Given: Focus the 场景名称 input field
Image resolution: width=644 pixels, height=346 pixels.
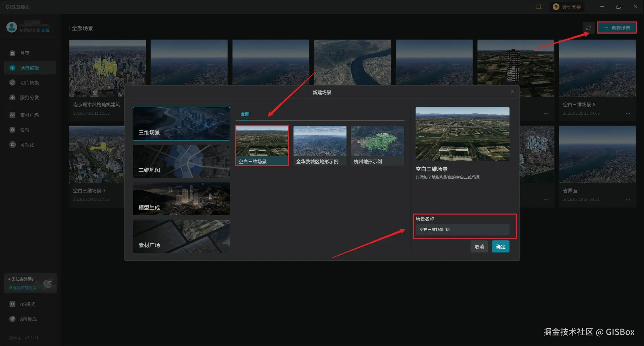Looking at the screenshot, I should (462, 229).
